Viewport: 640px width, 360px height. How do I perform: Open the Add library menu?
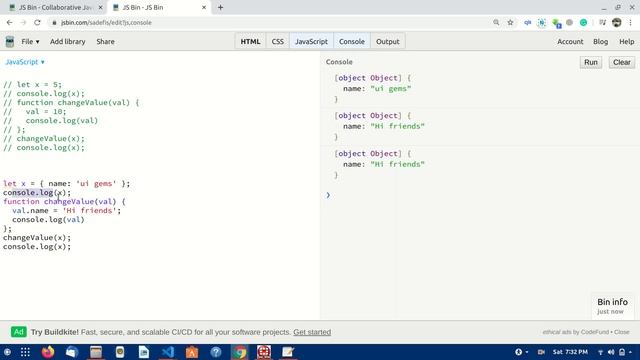tap(68, 42)
